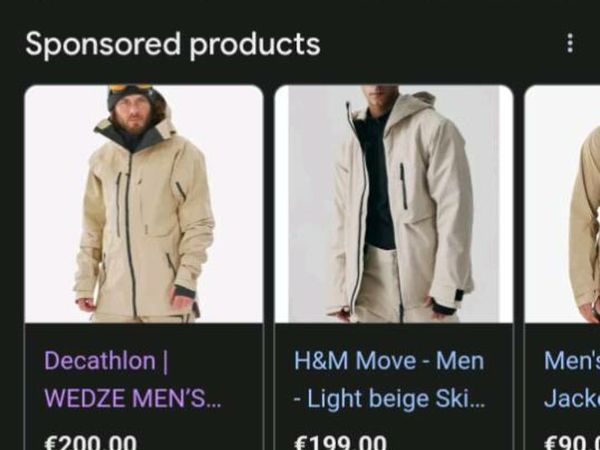The height and width of the screenshot is (450, 600).
Task: Select the €90 price of the third product
Action: click(x=572, y=442)
